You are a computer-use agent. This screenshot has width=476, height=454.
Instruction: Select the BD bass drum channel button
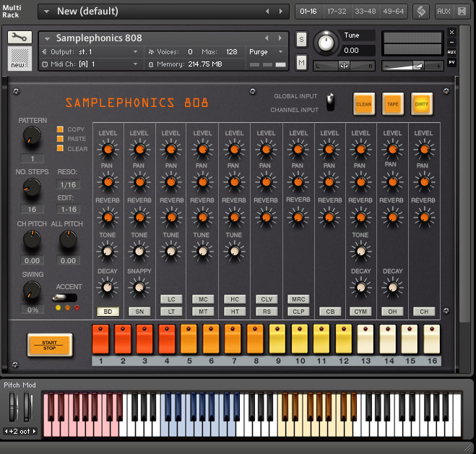[107, 312]
